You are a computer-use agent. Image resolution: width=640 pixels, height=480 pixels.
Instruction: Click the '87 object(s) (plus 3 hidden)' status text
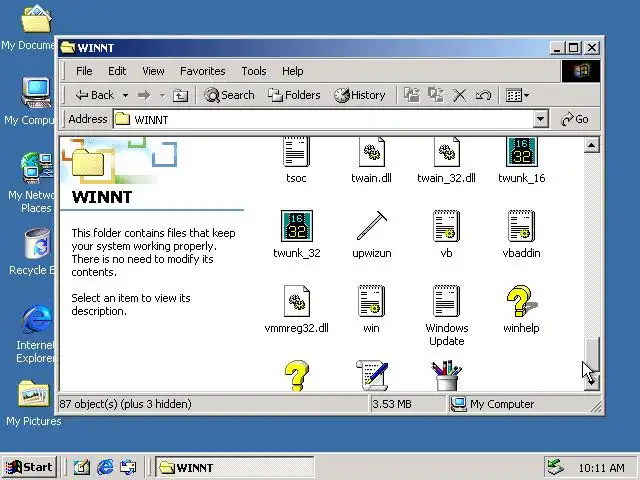click(x=125, y=404)
